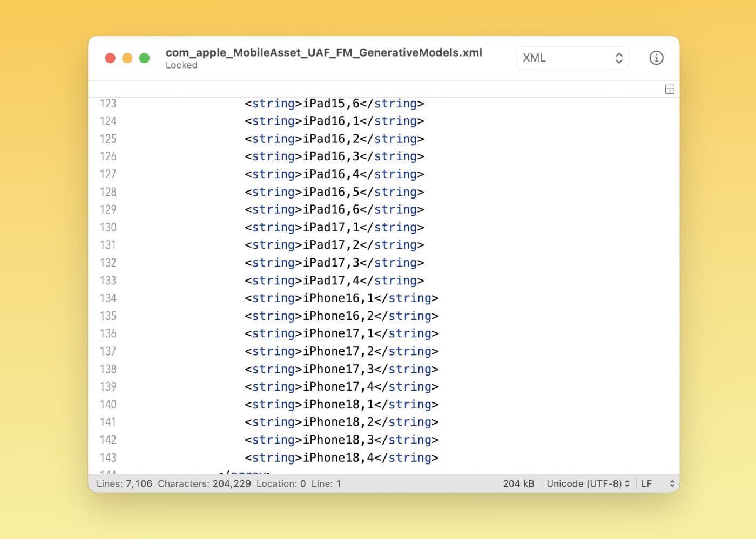Click line number 130 in the gutter
756x539 pixels.
tap(108, 227)
